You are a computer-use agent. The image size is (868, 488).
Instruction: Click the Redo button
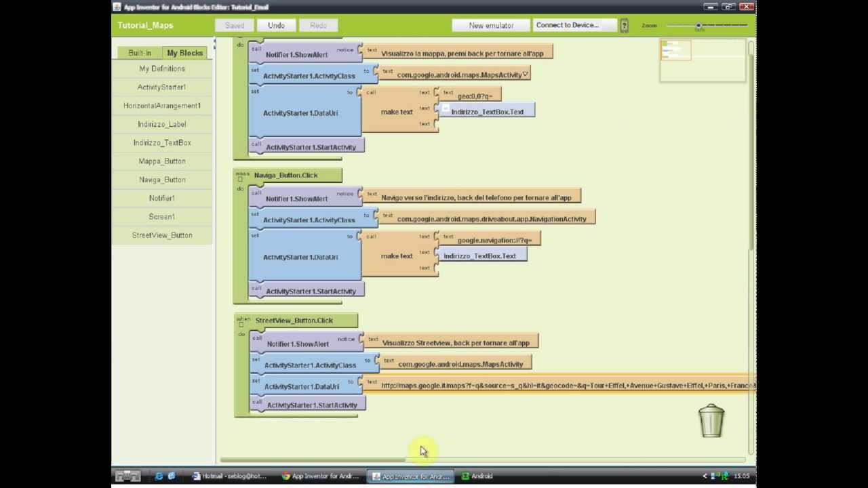coord(318,25)
